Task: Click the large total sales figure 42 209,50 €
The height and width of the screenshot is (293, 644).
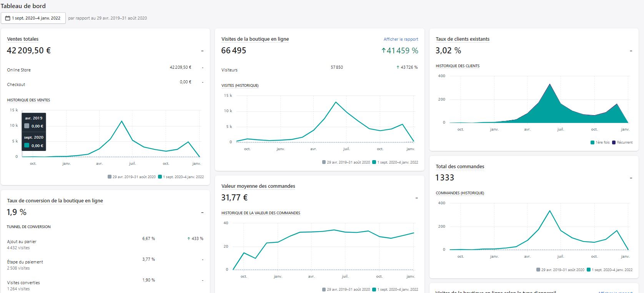Action: (29, 50)
